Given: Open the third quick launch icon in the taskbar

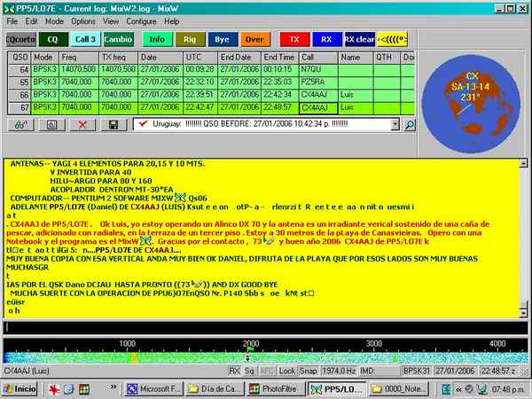Looking at the screenshot, I should pyautogui.click(x=84, y=389).
